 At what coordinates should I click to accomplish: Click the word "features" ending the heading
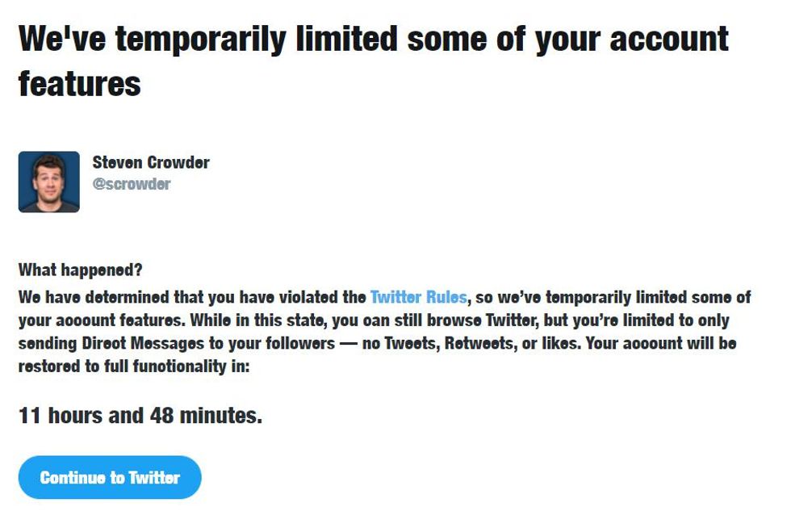79,82
